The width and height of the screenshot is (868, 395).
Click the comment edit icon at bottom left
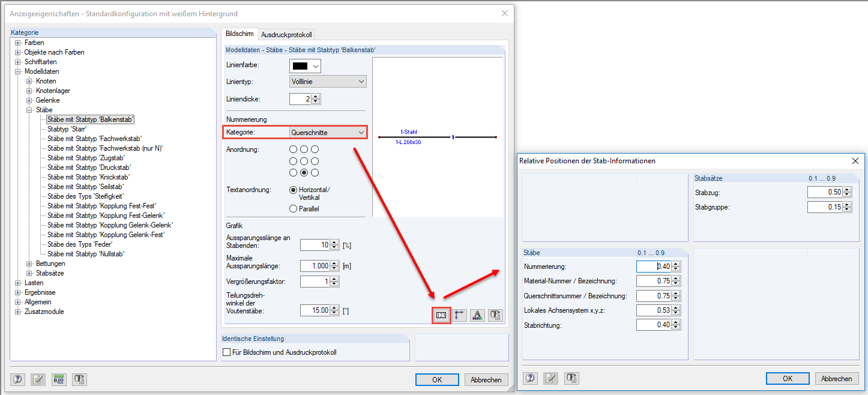tap(37, 379)
